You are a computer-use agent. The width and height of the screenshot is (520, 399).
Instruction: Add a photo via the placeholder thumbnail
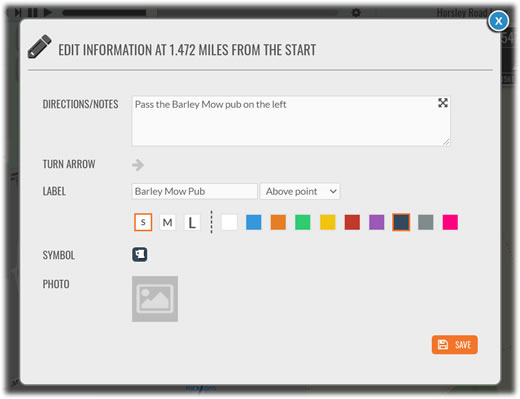(x=155, y=299)
